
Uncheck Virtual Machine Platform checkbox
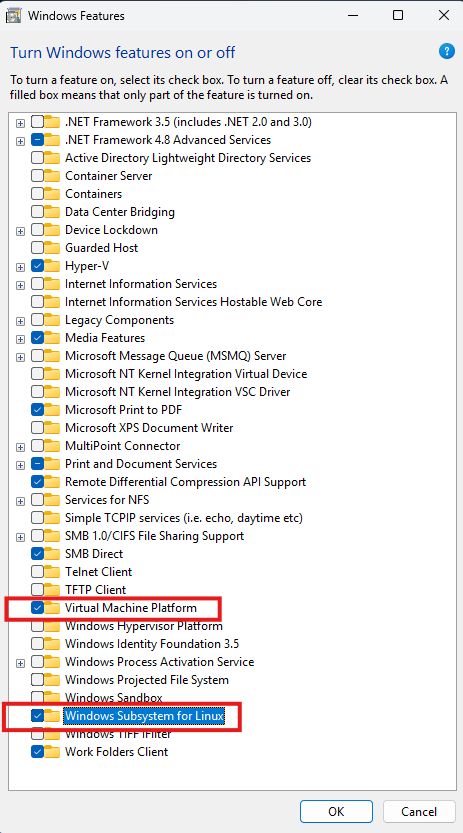37,608
